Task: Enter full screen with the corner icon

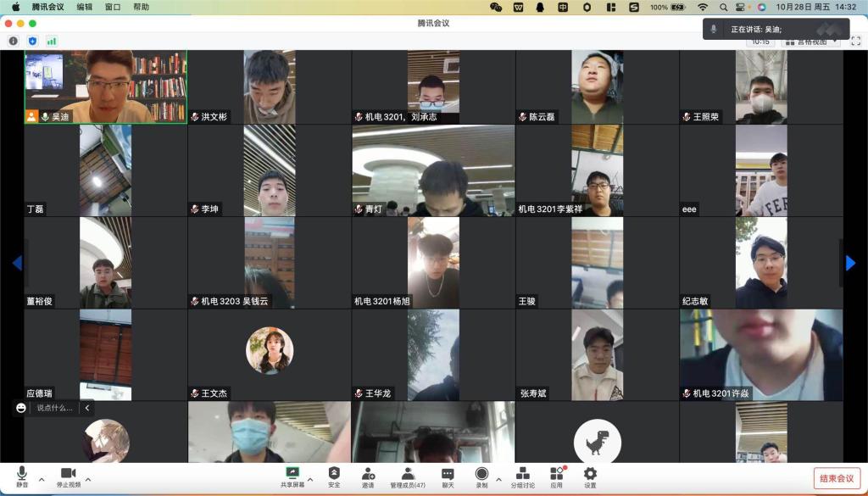Action: pos(855,41)
